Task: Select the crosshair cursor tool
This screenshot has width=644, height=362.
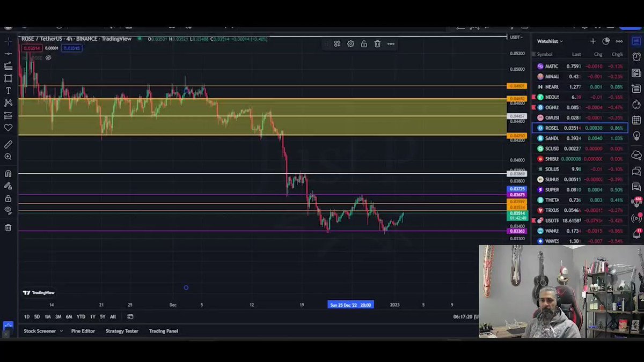Action: 8,41
